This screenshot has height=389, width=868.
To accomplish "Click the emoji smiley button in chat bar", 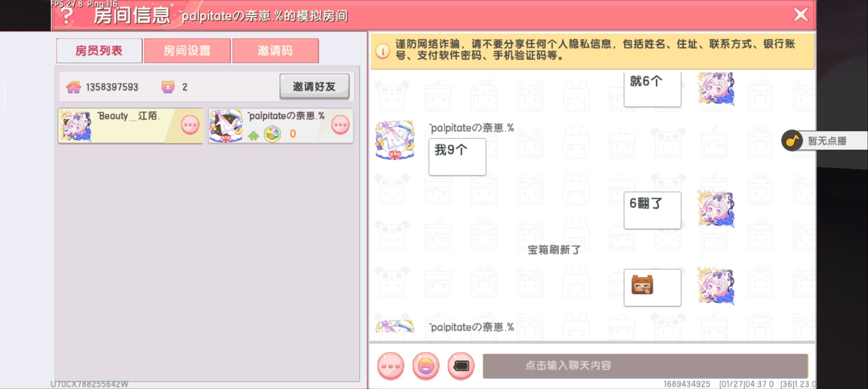I will 426,366.
